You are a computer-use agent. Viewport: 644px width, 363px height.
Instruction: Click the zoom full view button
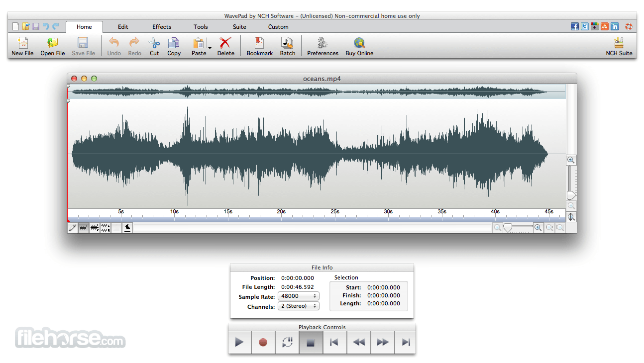coord(560,228)
